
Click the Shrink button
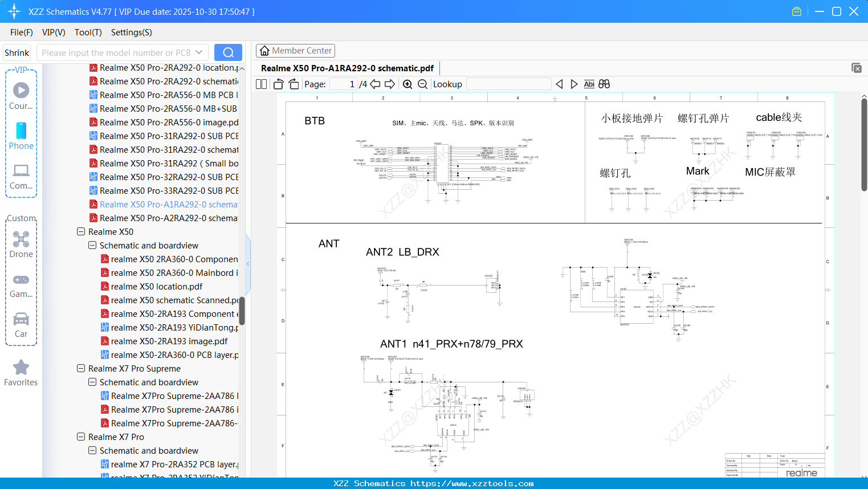pos(17,52)
